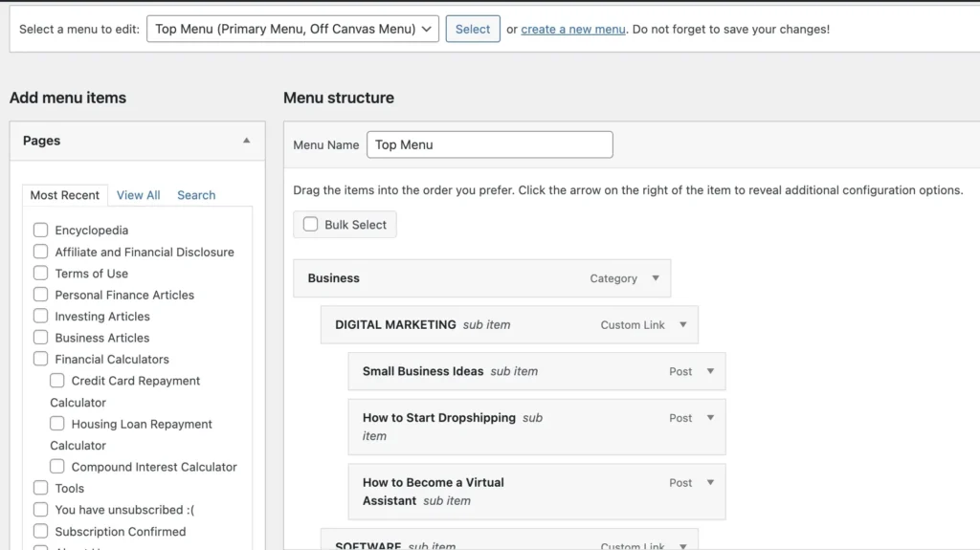Expand How to Start Dropshipping options

[710, 418]
